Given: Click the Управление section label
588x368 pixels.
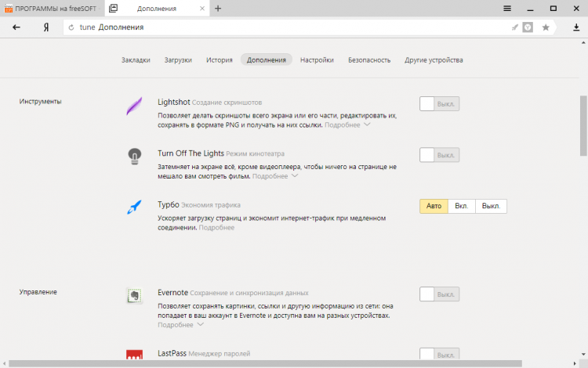Looking at the screenshot, I should [x=38, y=292].
